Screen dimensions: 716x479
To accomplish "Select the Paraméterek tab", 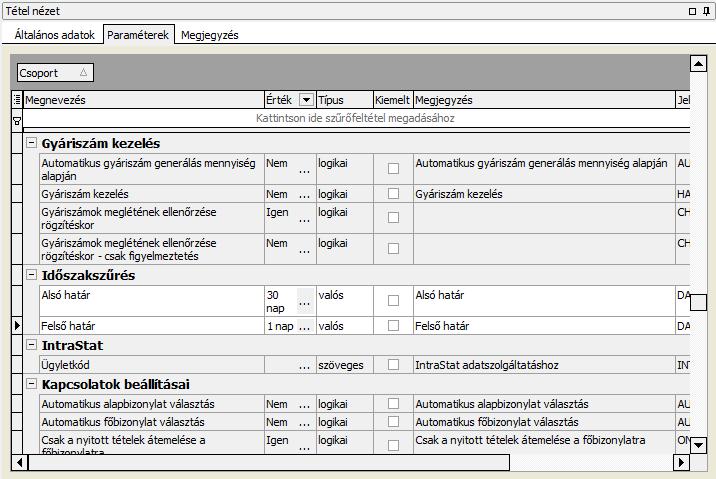I will pyautogui.click(x=138, y=35).
